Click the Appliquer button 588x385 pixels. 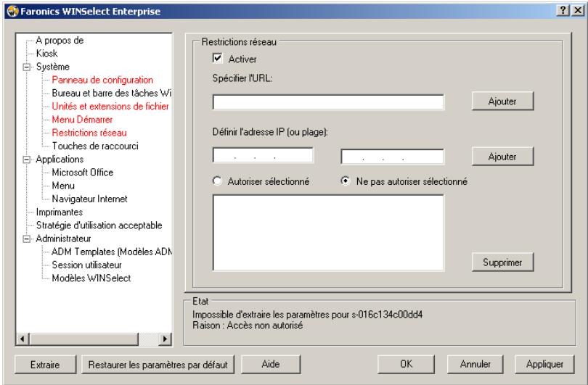tap(544, 365)
